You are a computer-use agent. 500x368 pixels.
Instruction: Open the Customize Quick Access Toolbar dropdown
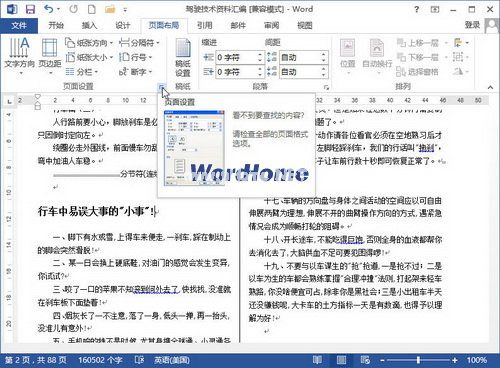(125, 10)
